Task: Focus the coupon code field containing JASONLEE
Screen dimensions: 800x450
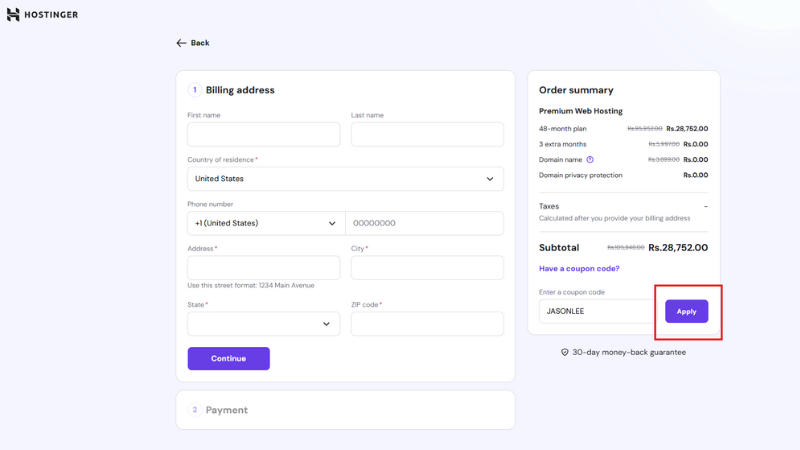Action: (597, 311)
